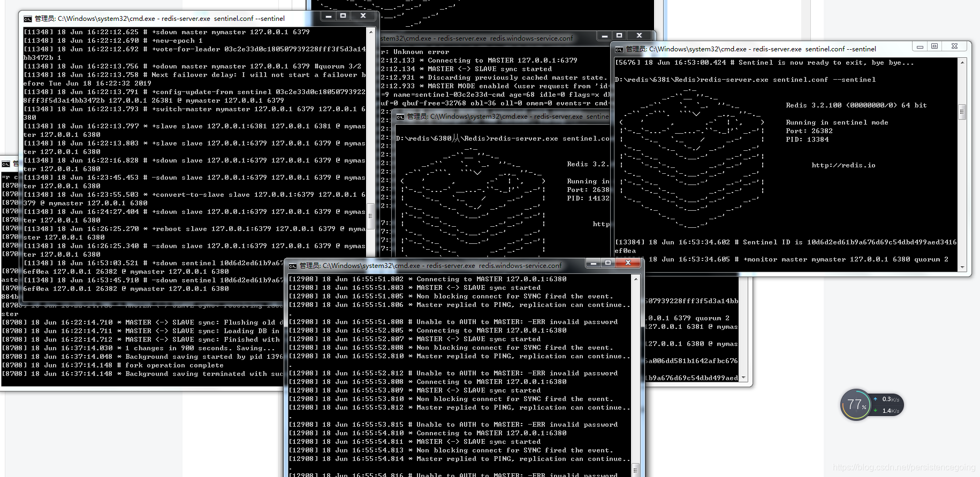
Task: Click cmd icon of partially hidden left window
Action: coord(6,164)
